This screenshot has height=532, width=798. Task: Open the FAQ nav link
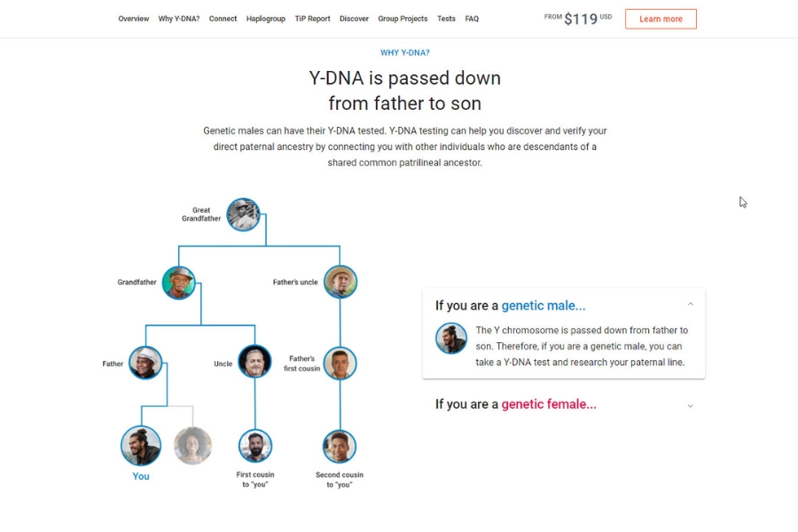click(x=472, y=19)
